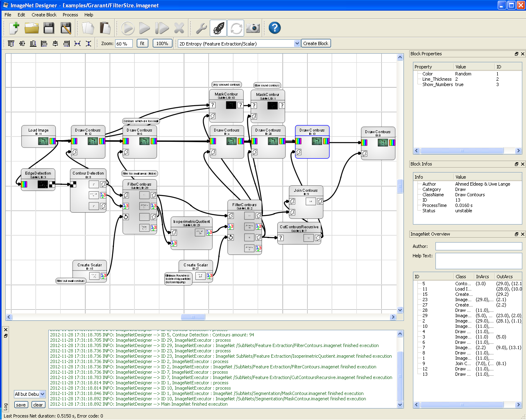
Task: Close the ImageNet Overview panel
Action: pos(522,234)
